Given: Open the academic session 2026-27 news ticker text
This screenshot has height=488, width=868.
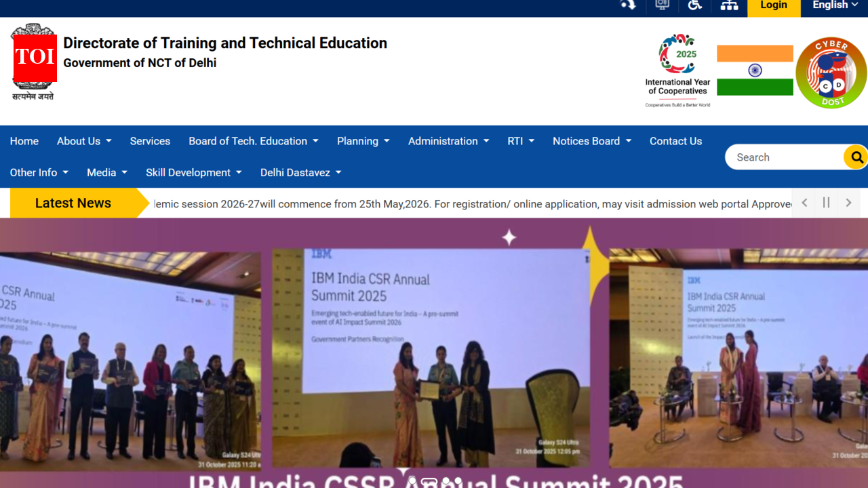Looking at the screenshot, I should [x=473, y=204].
